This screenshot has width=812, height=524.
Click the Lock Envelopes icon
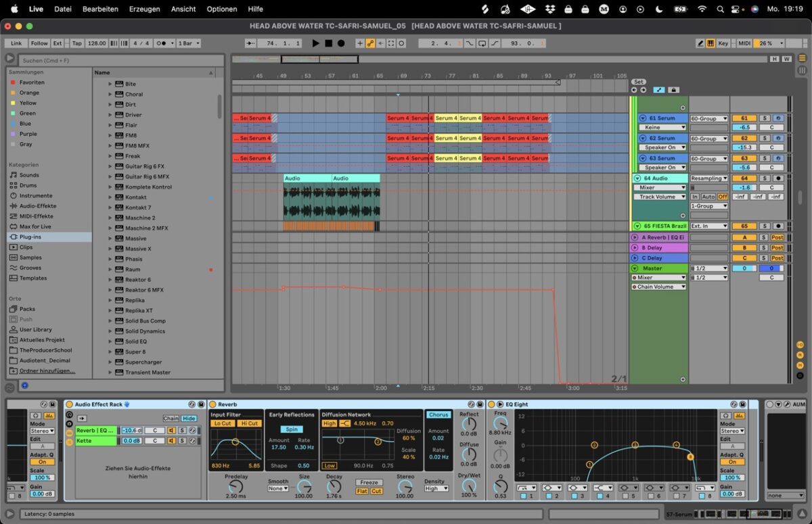[x=673, y=89]
